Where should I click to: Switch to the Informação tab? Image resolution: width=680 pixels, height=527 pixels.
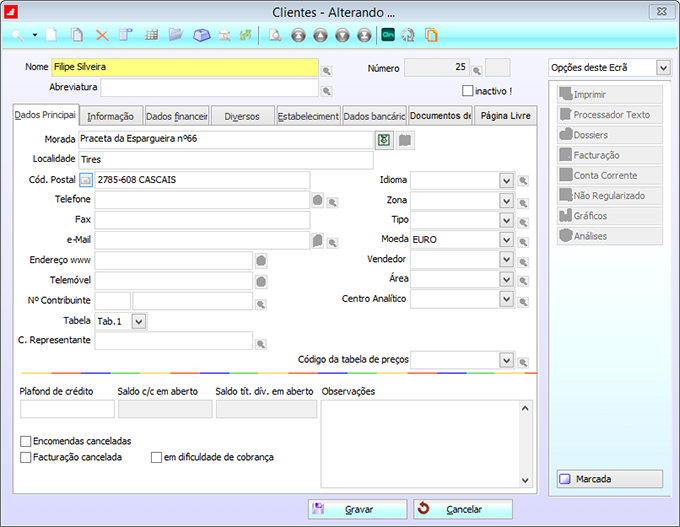pyautogui.click(x=111, y=116)
